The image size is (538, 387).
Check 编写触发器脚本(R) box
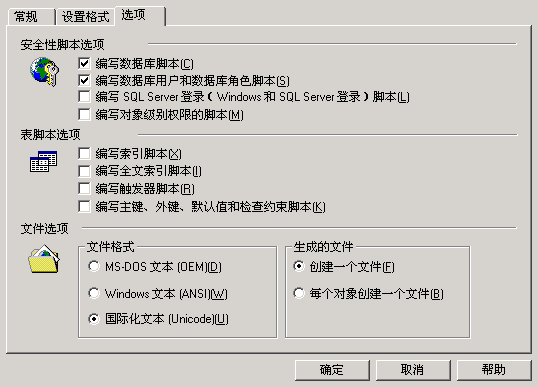point(84,189)
